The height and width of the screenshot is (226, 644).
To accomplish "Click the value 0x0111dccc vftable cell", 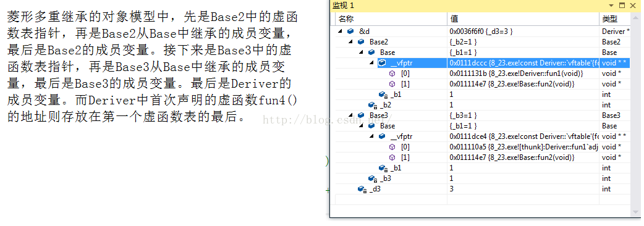I will (x=523, y=63).
